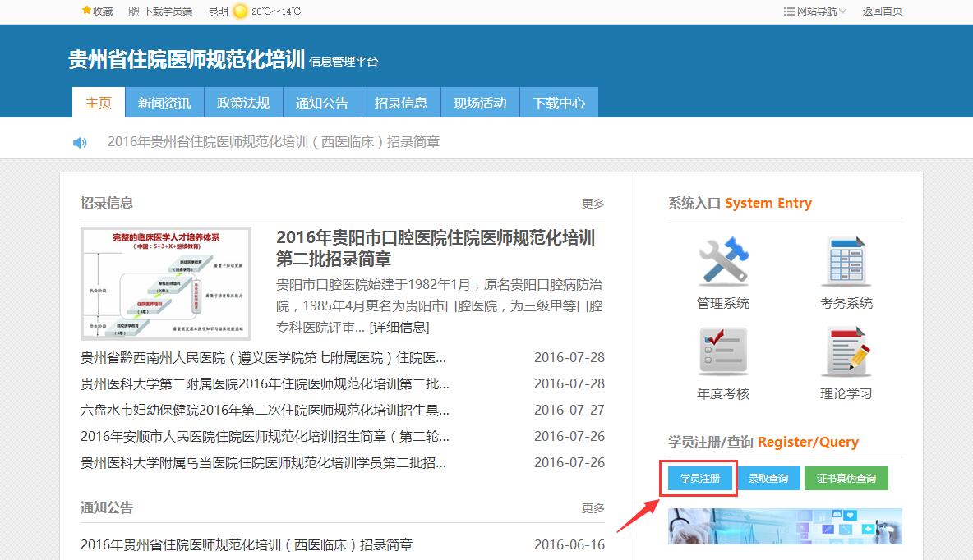Click the 返回首页 link

tap(882, 11)
